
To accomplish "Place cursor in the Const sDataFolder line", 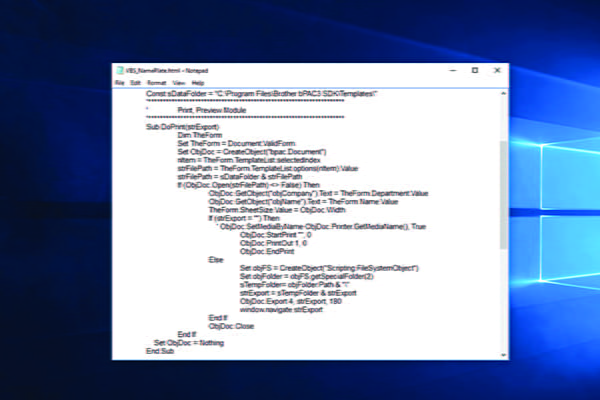I will coord(260,93).
